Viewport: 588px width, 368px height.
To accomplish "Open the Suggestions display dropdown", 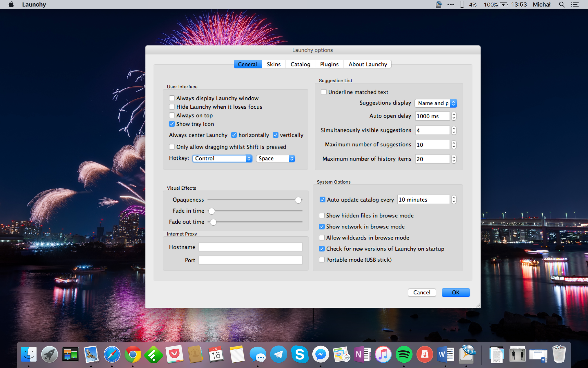I will pyautogui.click(x=436, y=103).
